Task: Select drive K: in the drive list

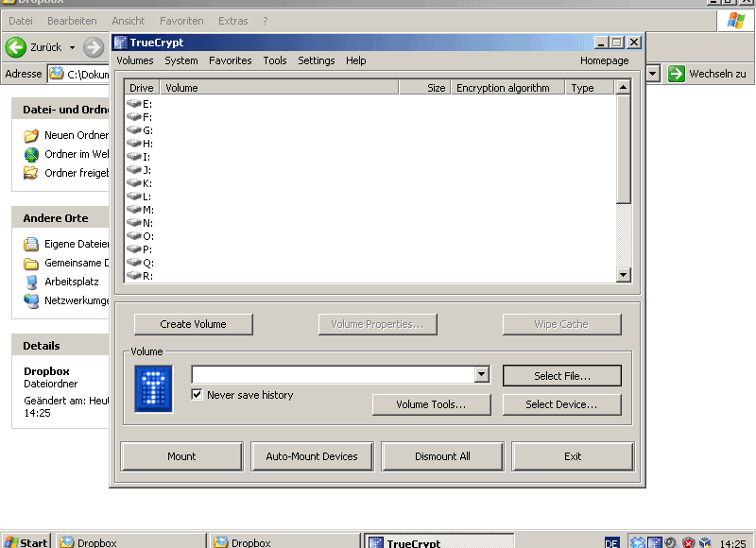Action: point(139,183)
